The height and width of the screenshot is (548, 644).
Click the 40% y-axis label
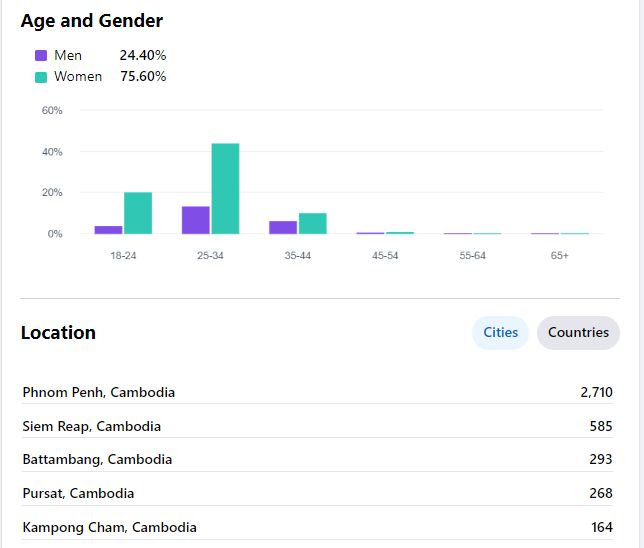tap(52, 152)
